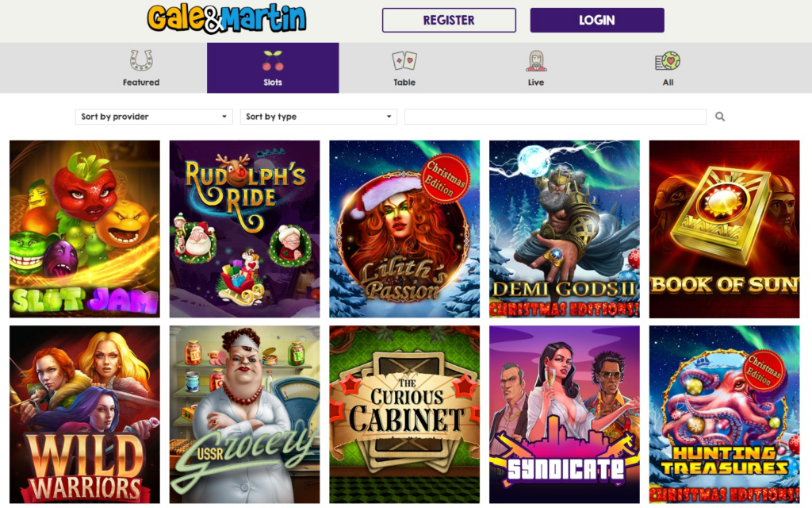Image resolution: width=812 pixels, height=508 pixels.
Task: Focus the game search input field
Action: (555, 117)
